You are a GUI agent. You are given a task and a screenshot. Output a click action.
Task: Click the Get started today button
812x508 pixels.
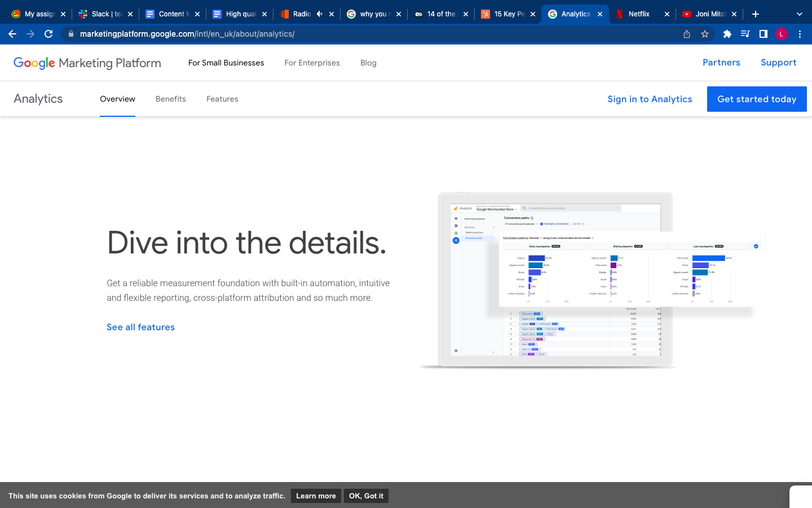coord(757,99)
